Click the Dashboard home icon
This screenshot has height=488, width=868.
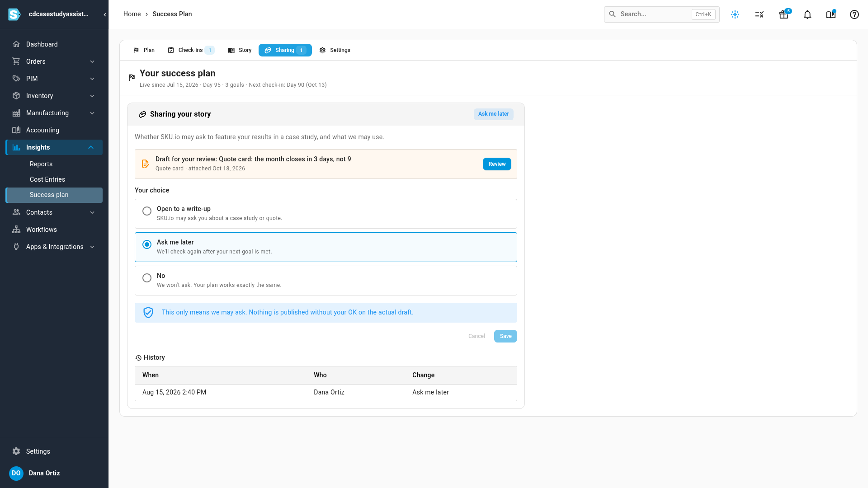pos(16,44)
